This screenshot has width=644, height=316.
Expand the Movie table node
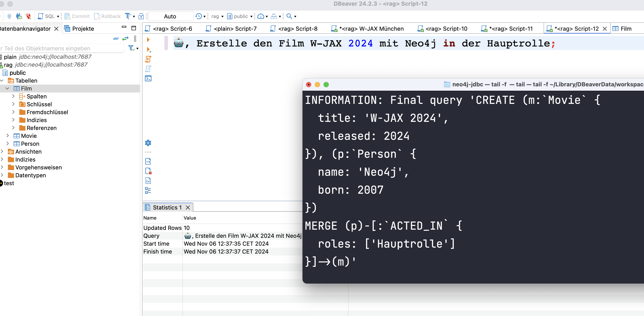[x=7, y=136]
